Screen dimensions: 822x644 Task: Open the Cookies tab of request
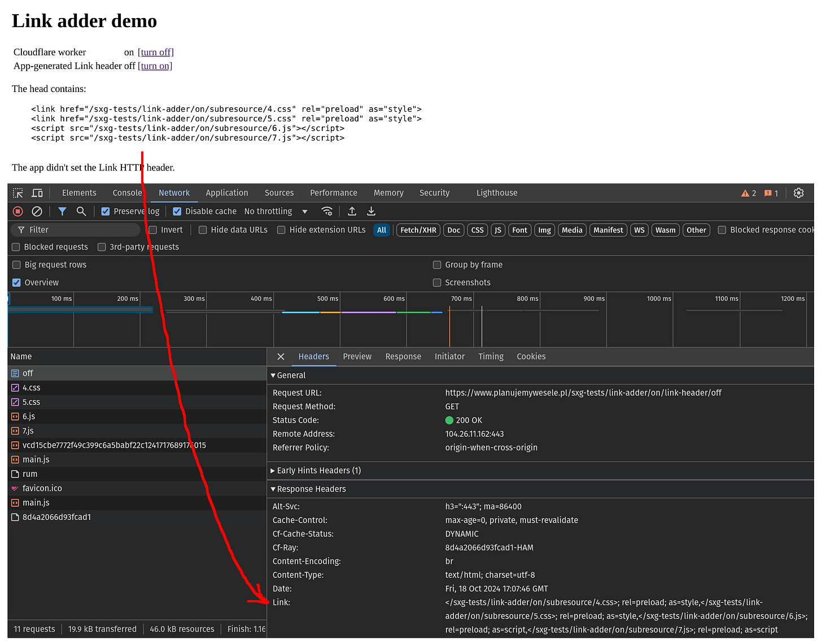(x=531, y=357)
